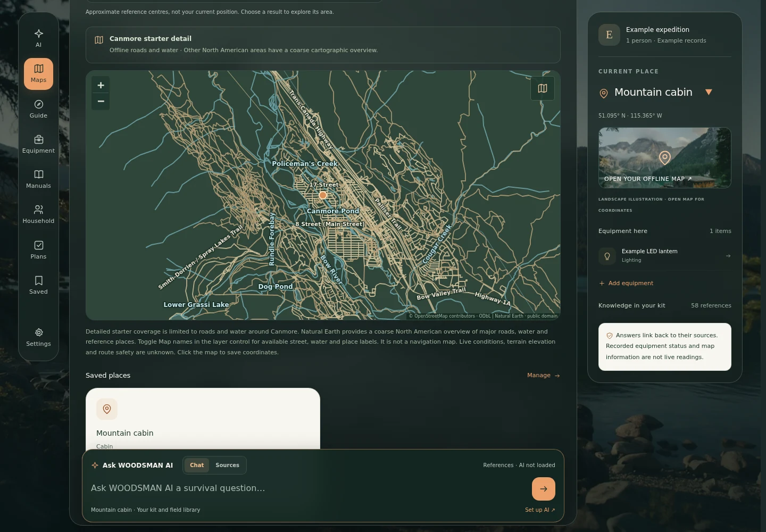Zoom out on the map
This screenshot has width=766, height=532.
pos(101,102)
